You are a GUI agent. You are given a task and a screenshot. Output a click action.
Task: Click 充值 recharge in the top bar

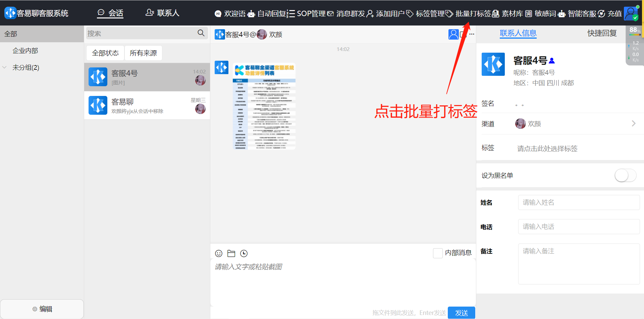coord(610,14)
